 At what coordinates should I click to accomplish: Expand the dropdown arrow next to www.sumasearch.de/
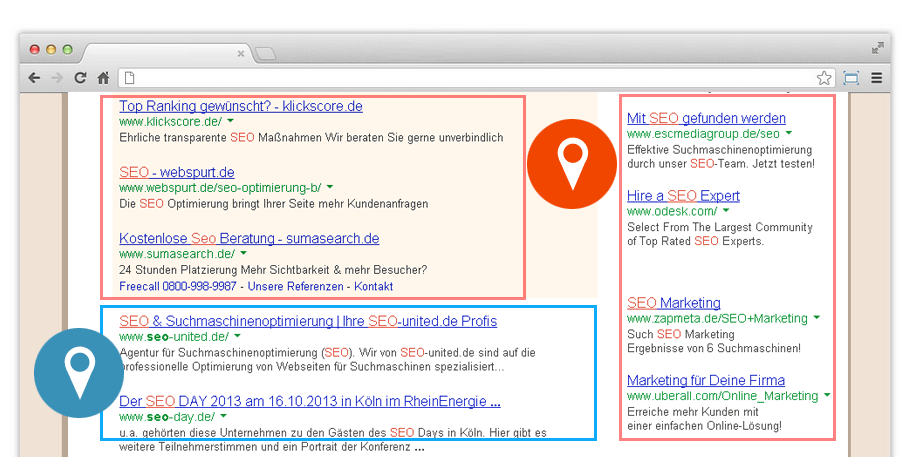[x=243, y=253]
